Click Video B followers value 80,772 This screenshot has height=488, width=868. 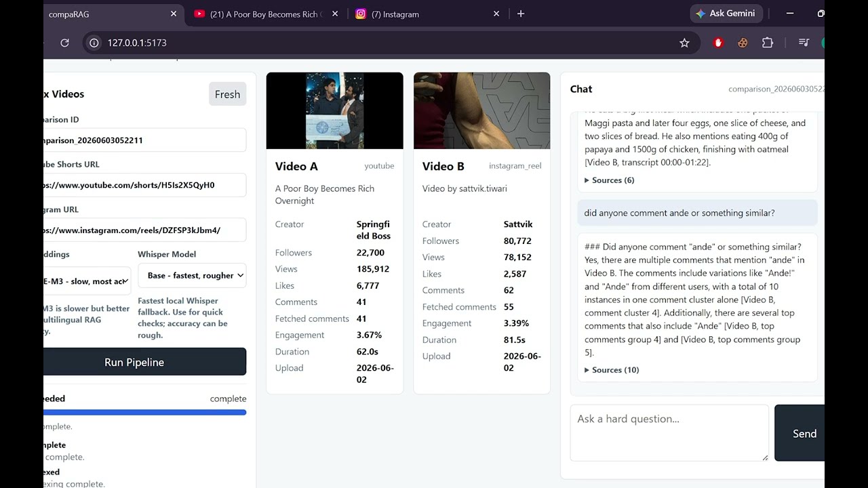tap(517, 241)
